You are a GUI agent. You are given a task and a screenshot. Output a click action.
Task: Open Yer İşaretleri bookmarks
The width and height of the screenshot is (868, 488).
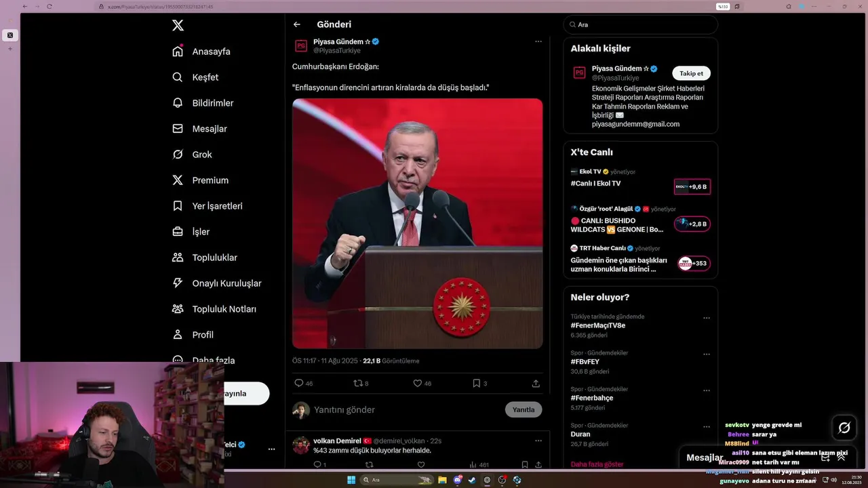tap(207, 206)
